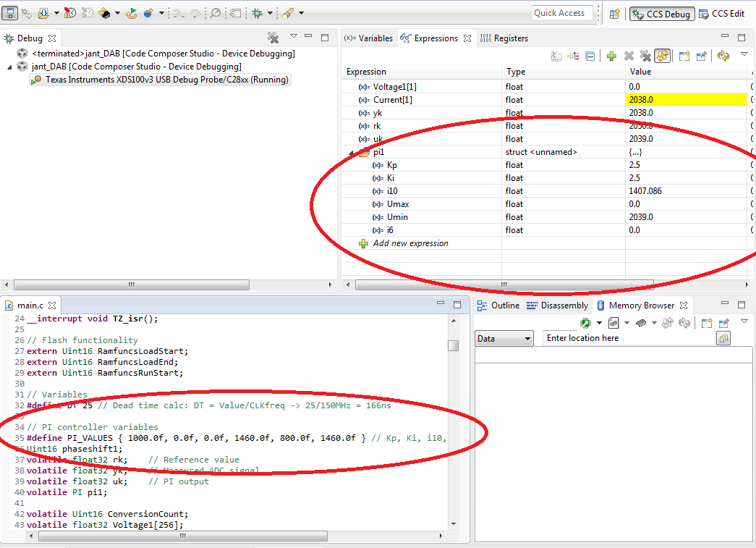Click the new breakpoint blue sphere icon
This screenshot has height=548, width=756.
tap(148, 13)
